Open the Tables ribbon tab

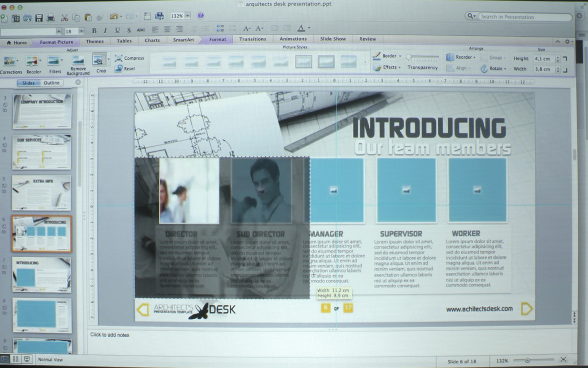[x=124, y=40]
